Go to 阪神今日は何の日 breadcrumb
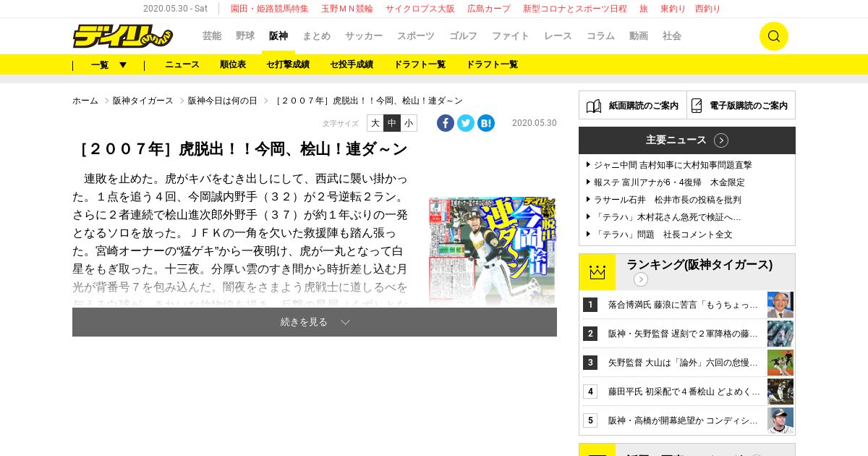Viewport: 868px width, 456px height. point(223,101)
